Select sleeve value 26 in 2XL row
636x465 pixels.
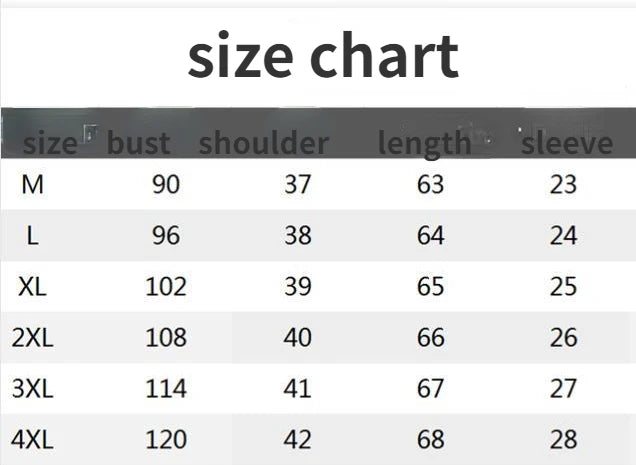point(563,337)
